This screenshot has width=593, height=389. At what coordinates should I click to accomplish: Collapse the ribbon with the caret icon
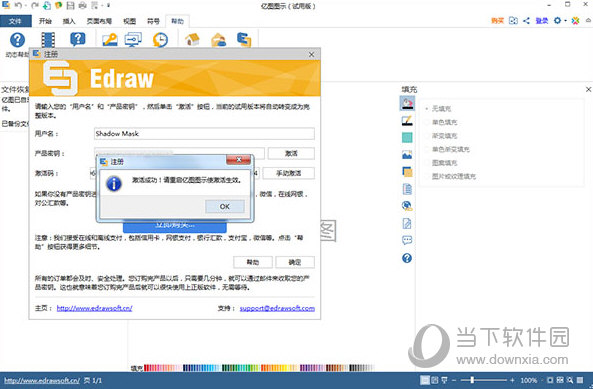[588, 20]
